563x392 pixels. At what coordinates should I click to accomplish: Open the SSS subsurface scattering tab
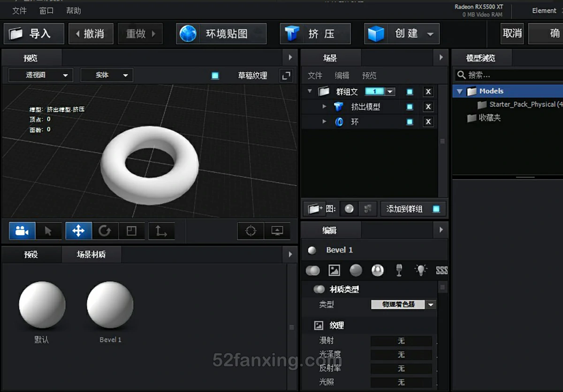pyautogui.click(x=441, y=270)
